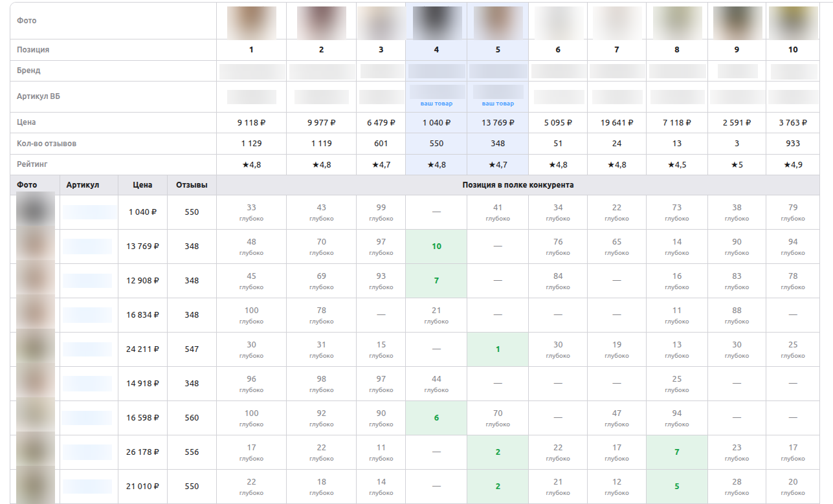Click the "ваш товар" label under position 5
The image size is (833, 504).
[x=498, y=104]
